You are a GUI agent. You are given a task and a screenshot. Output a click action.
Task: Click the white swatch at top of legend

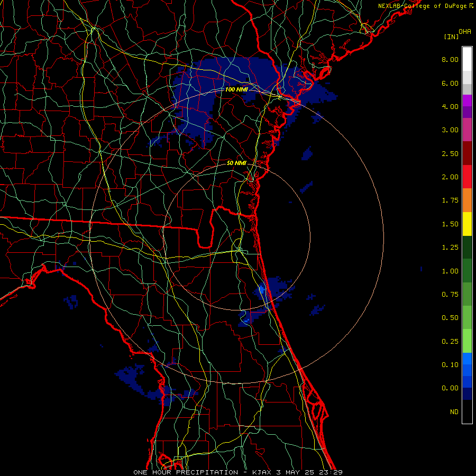pyautogui.click(x=467, y=59)
